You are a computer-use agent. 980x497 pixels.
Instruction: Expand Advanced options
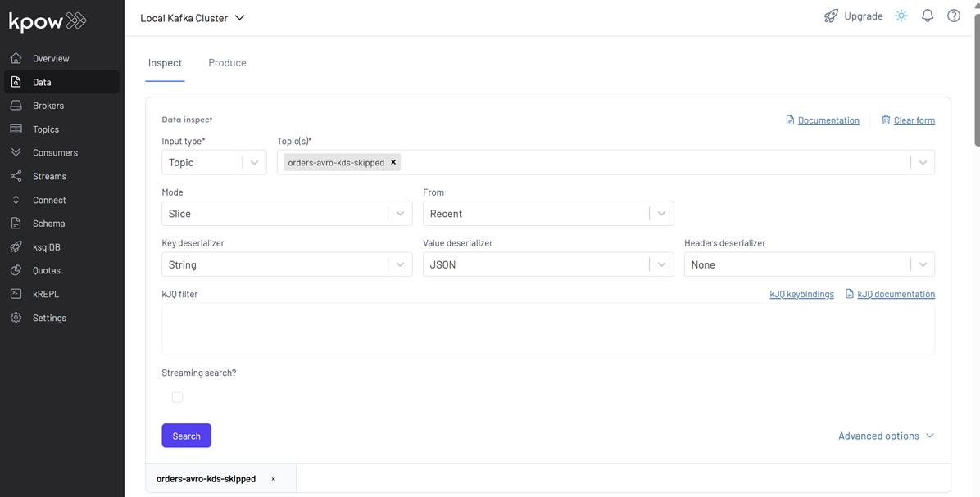coord(887,436)
